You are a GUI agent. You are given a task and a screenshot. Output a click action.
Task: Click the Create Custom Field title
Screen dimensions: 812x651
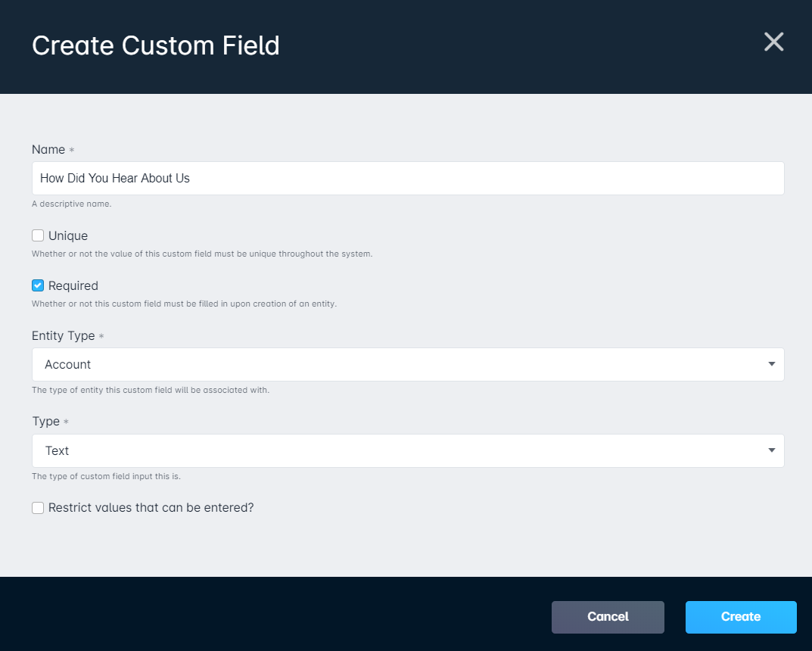click(x=155, y=45)
